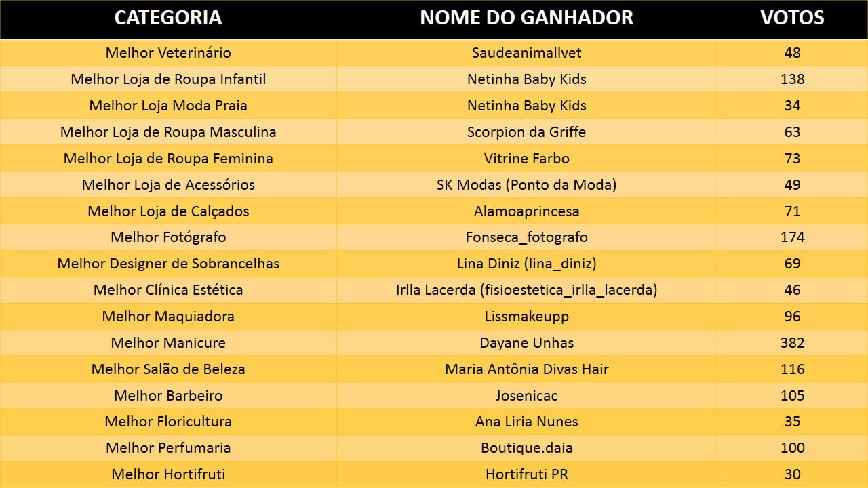Click the Lissmakeupp winner cell
Viewport: 868px width, 488px height.
[526, 317]
